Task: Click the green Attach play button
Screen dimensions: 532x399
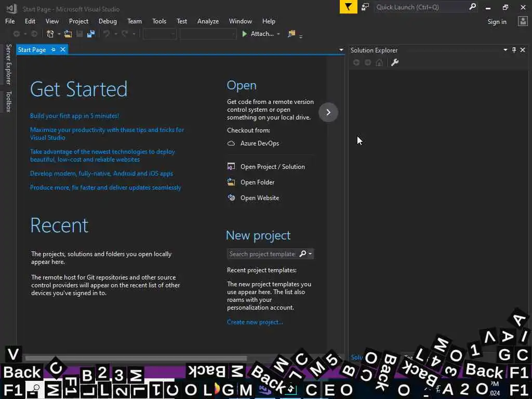Action: (244, 34)
